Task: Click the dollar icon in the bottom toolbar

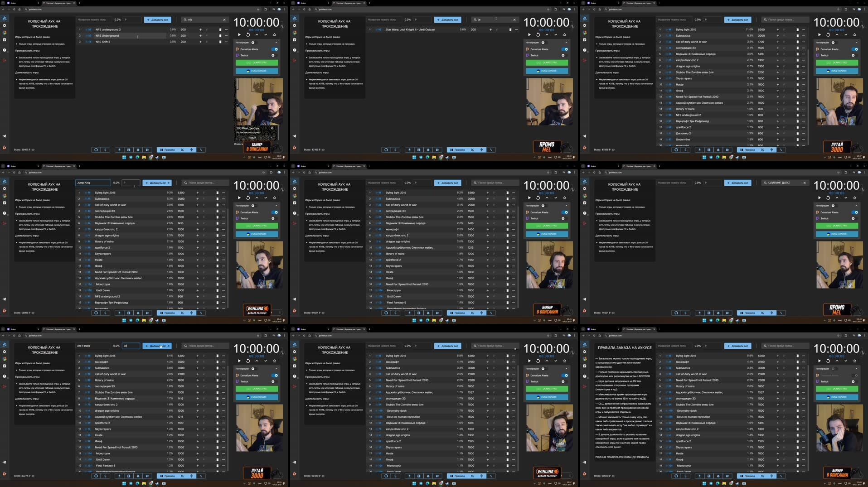Action: 105,149
